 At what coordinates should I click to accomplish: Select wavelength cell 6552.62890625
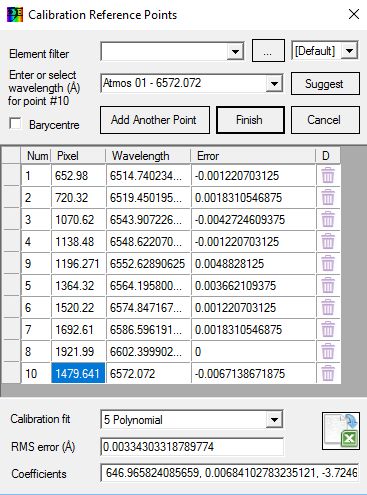point(148,263)
